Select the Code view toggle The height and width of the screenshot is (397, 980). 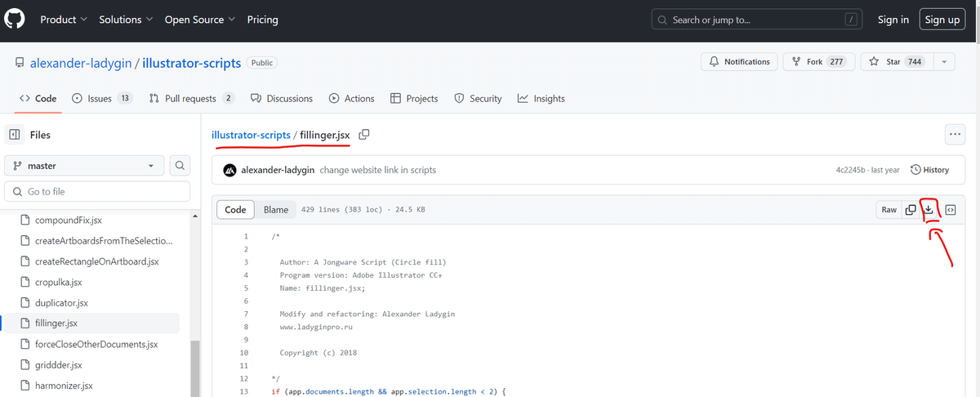click(235, 210)
